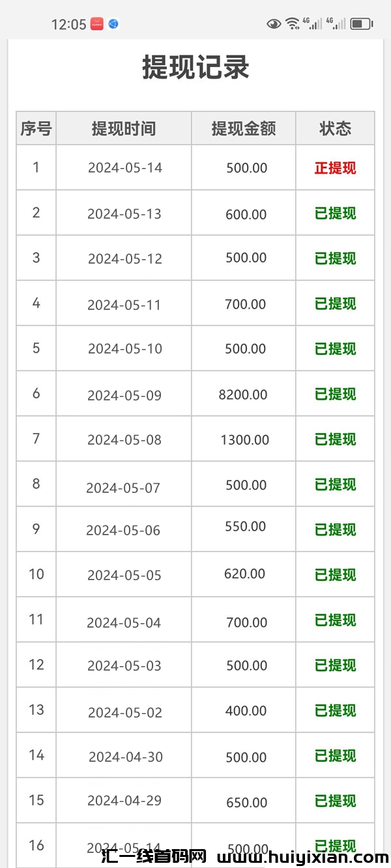
Task: Tap the Wi-Fi status icon
Action: [293, 24]
